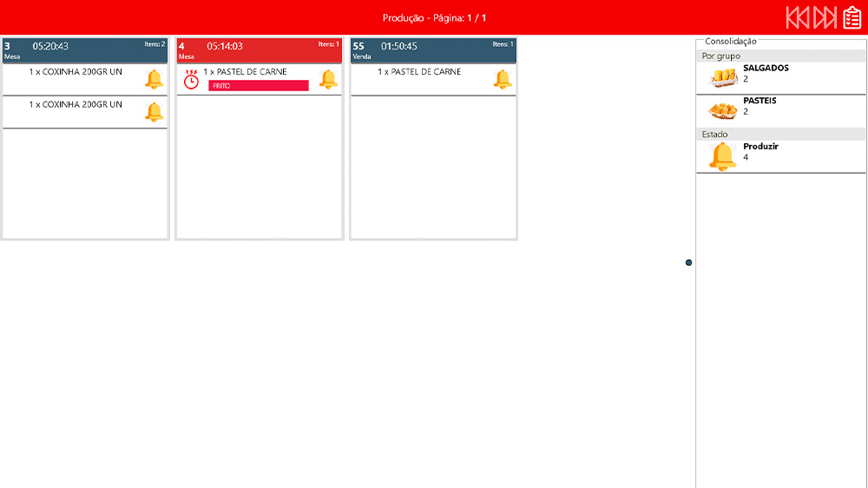Open the Mesa 3 order header

[x=85, y=49]
